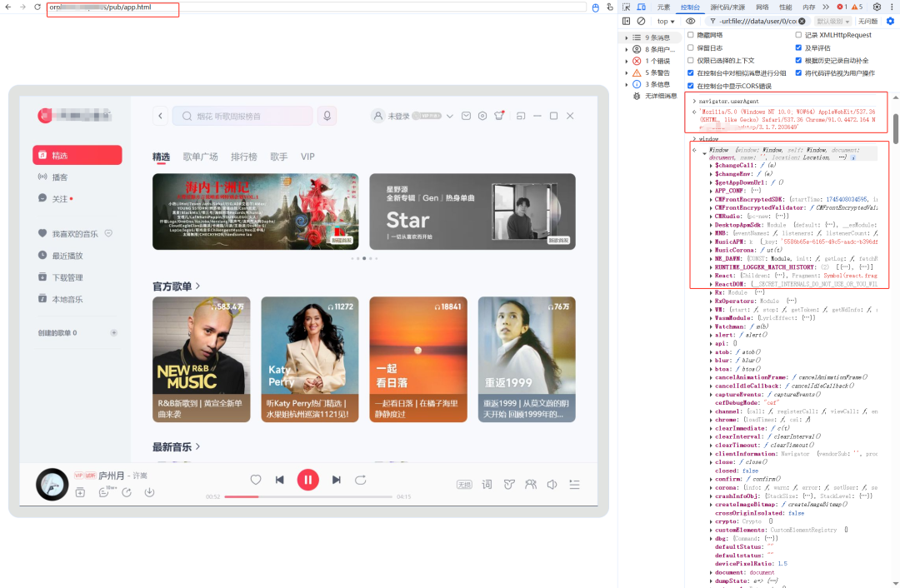Toggle the 将代码评估视为用户操作 checkbox
900x588 pixels.
(x=798, y=72)
